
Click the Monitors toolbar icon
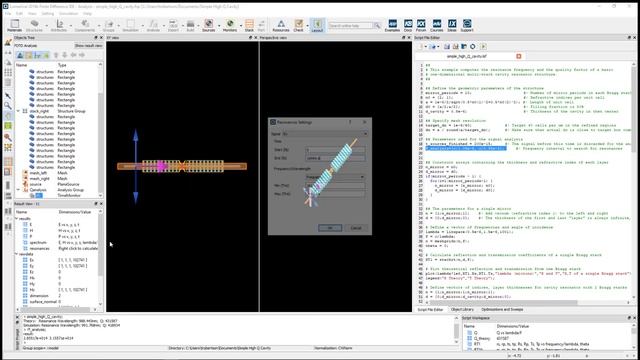230,25
